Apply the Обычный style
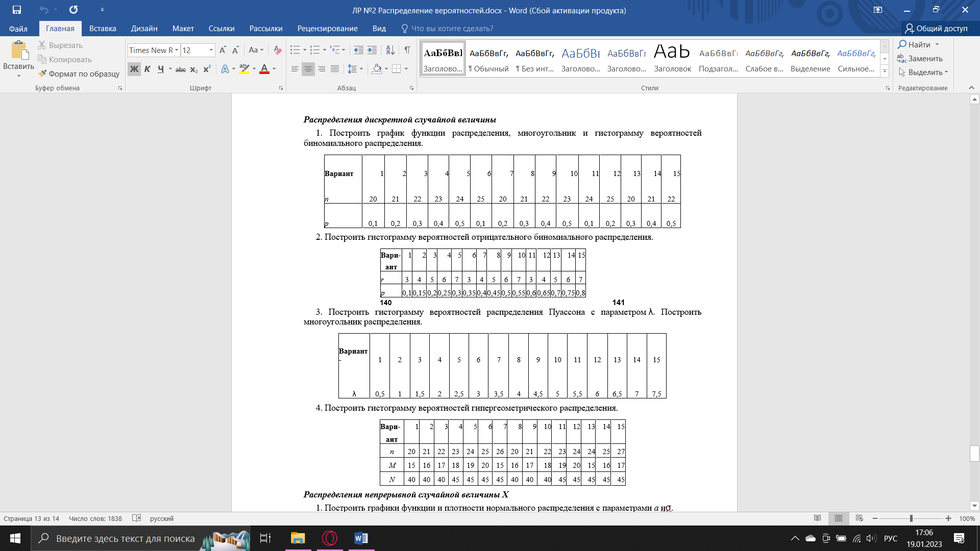The image size is (980, 551). coord(489,58)
